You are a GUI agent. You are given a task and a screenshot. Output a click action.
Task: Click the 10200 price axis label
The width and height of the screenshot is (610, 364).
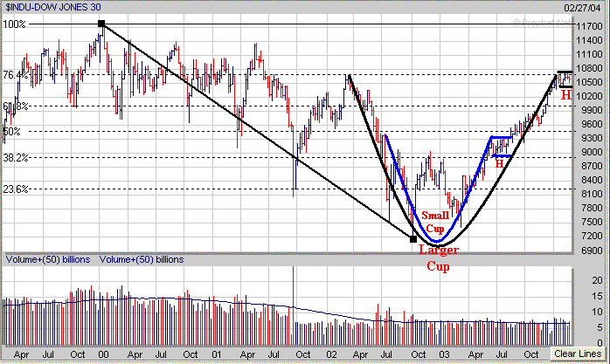click(589, 96)
